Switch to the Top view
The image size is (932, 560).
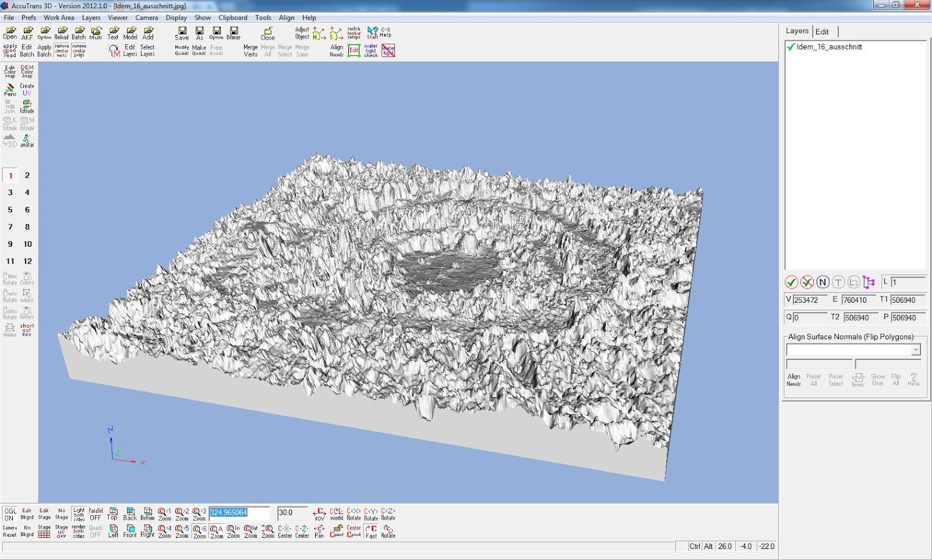click(x=113, y=513)
